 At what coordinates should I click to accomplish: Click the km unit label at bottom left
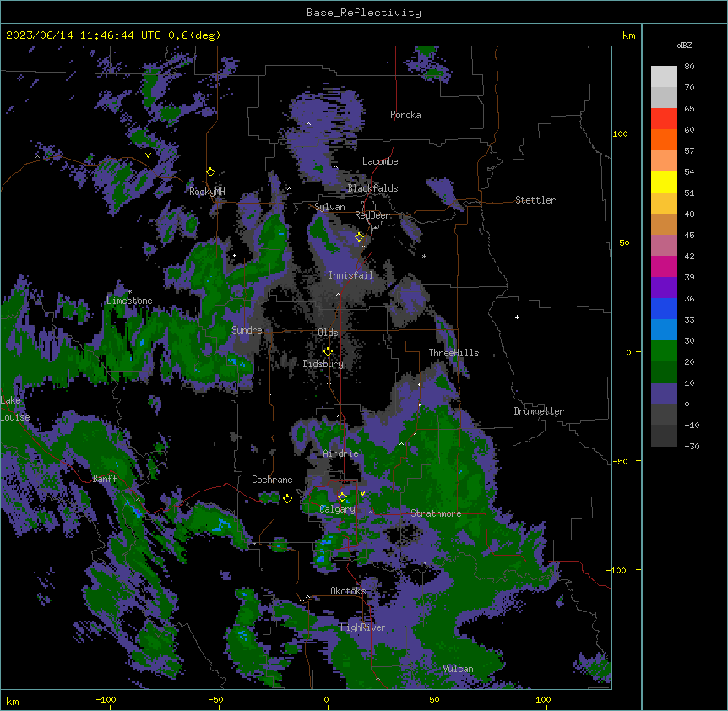tap(13, 701)
